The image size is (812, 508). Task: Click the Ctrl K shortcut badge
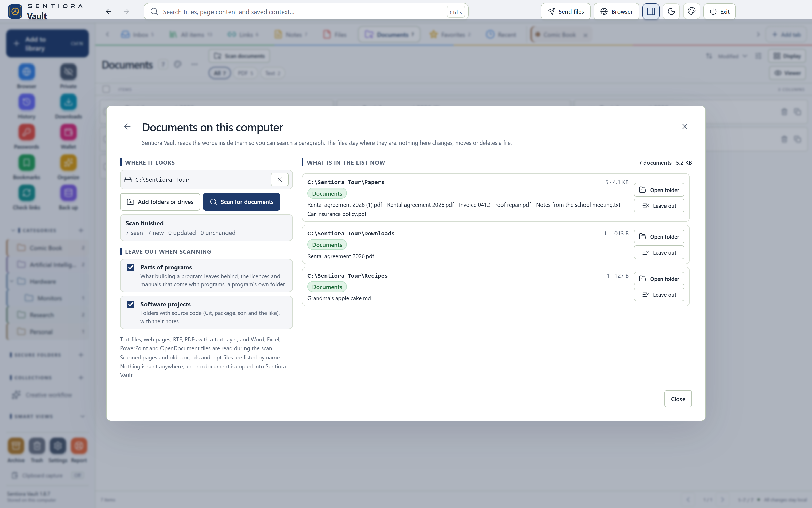(x=456, y=12)
